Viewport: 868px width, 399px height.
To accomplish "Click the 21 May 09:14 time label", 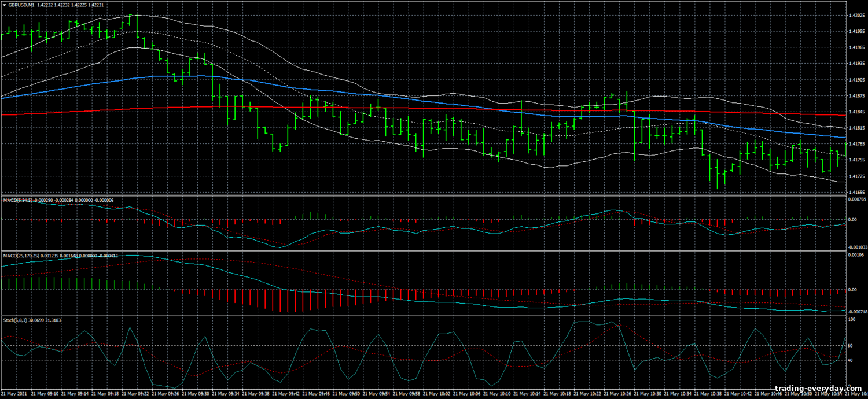I will coord(75,394).
